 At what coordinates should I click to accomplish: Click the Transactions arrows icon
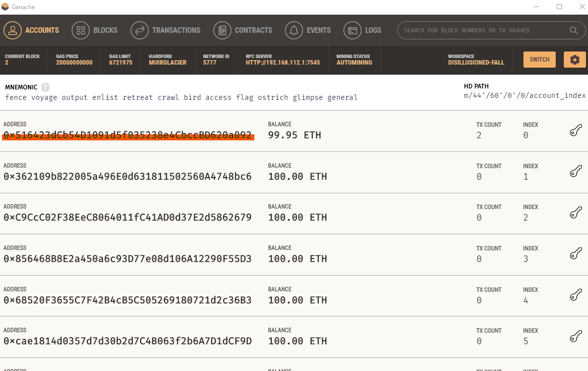[x=140, y=30]
